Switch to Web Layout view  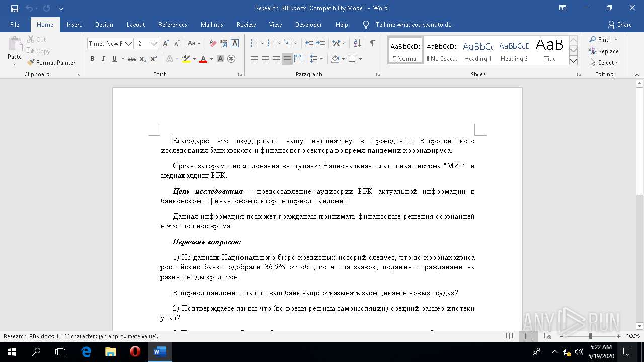coord(547,336)
